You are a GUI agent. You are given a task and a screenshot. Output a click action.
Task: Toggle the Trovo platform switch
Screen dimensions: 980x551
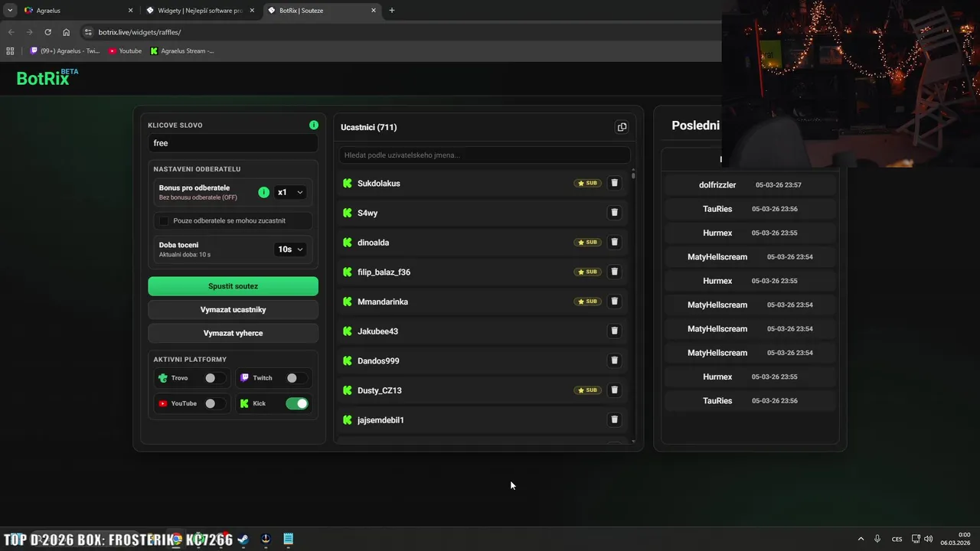[x=215, y=378]
